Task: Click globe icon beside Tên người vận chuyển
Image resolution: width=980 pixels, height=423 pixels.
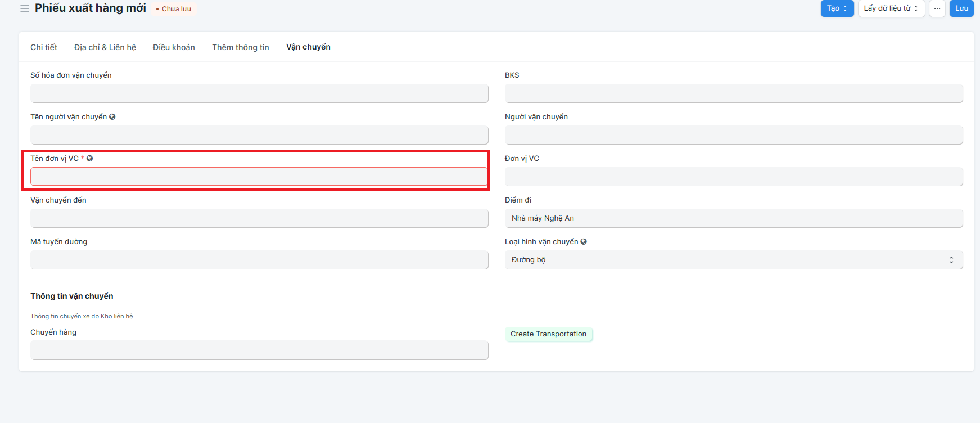Action: tap(112, 117)
